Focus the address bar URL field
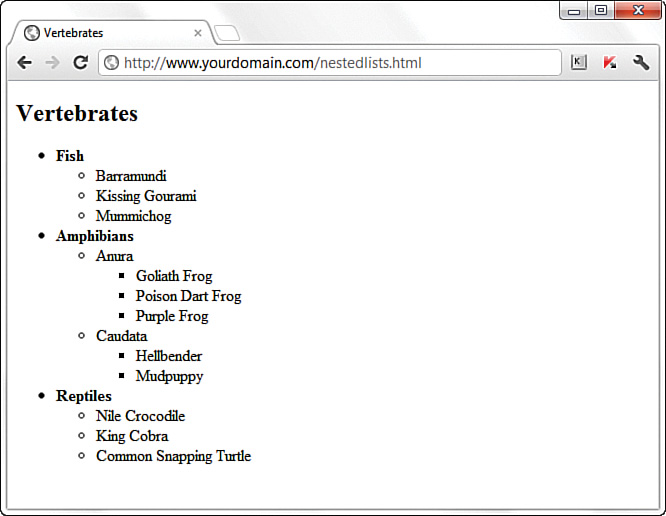 (330, 63)
